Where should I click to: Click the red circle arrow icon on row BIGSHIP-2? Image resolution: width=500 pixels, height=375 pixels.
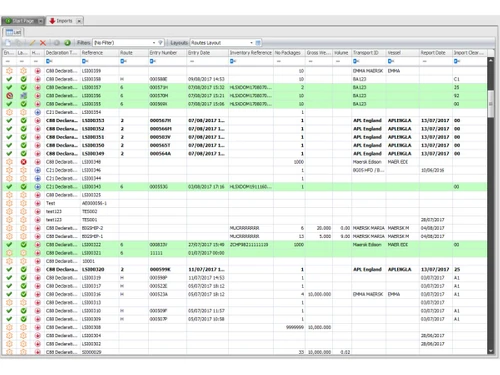click(37, 228)
